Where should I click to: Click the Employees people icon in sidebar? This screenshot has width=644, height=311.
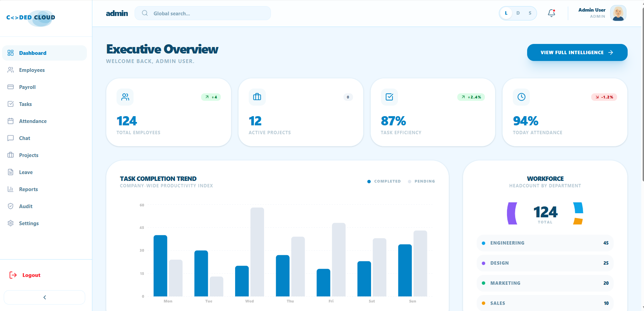[11, 70]
